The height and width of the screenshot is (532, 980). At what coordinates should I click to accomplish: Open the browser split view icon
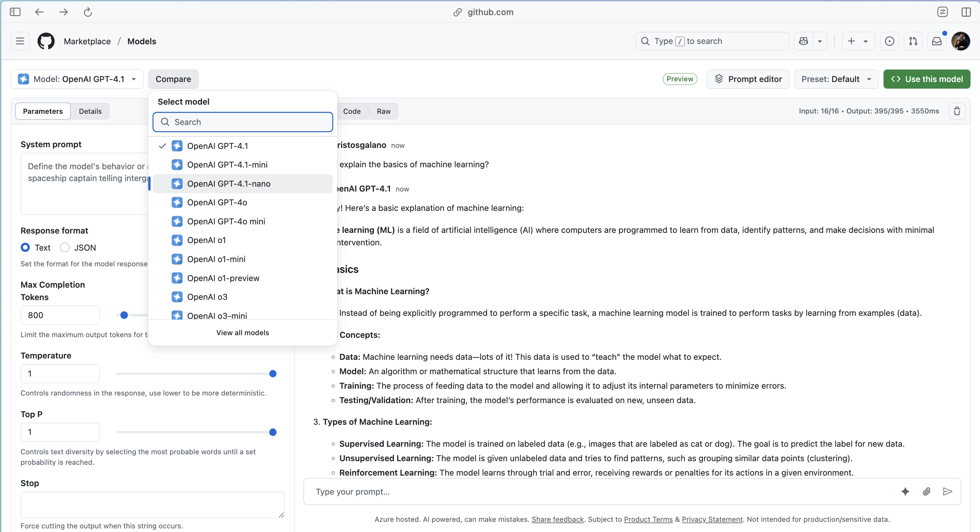pos(966,12)
